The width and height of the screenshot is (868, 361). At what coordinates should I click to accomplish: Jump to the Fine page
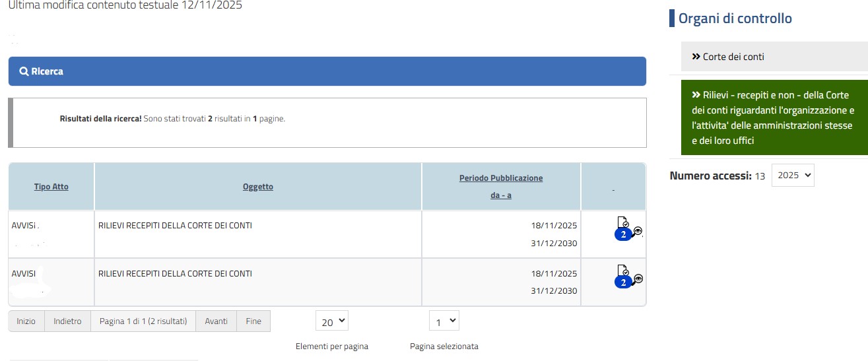pos(253,321)
